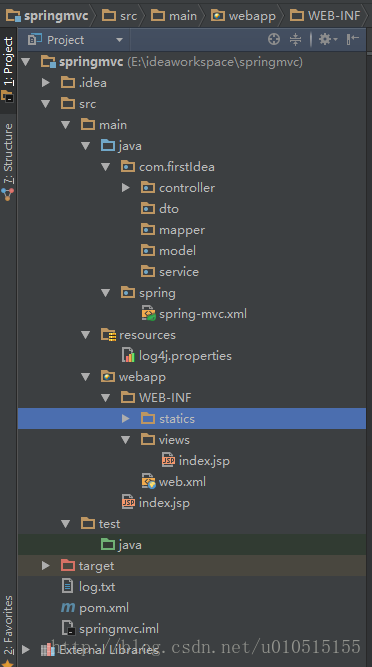Collapse the test folder arrow
Image resolution: width=372 pixels, height=667 pixels.
pyautogui.click(x=65, y=524)
